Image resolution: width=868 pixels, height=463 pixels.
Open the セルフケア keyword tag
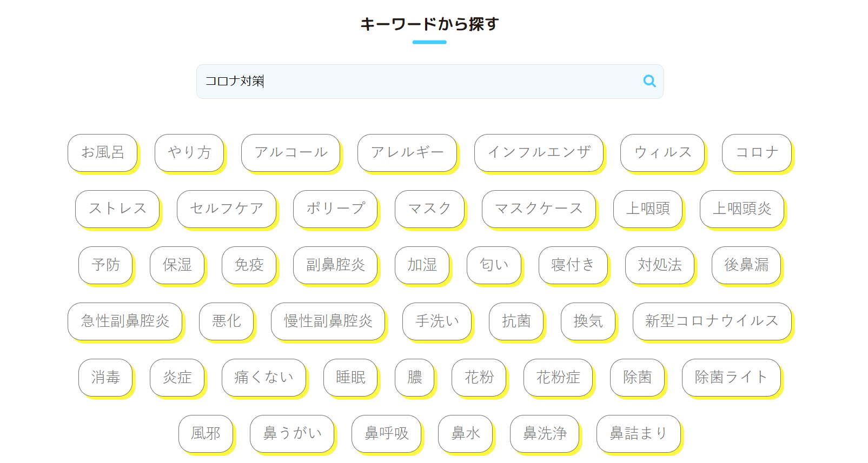pyautogui.click(x=227, y=209)
